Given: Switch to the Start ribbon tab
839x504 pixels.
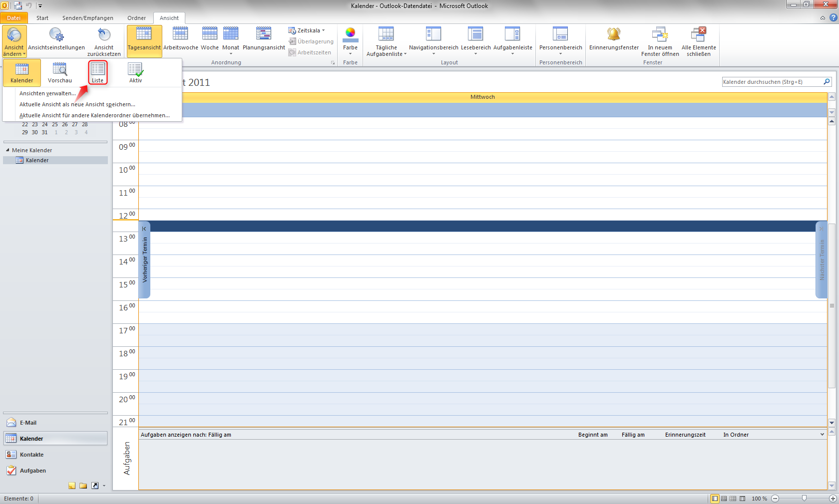Looking at the screenshot, I should tap(42, 18).
